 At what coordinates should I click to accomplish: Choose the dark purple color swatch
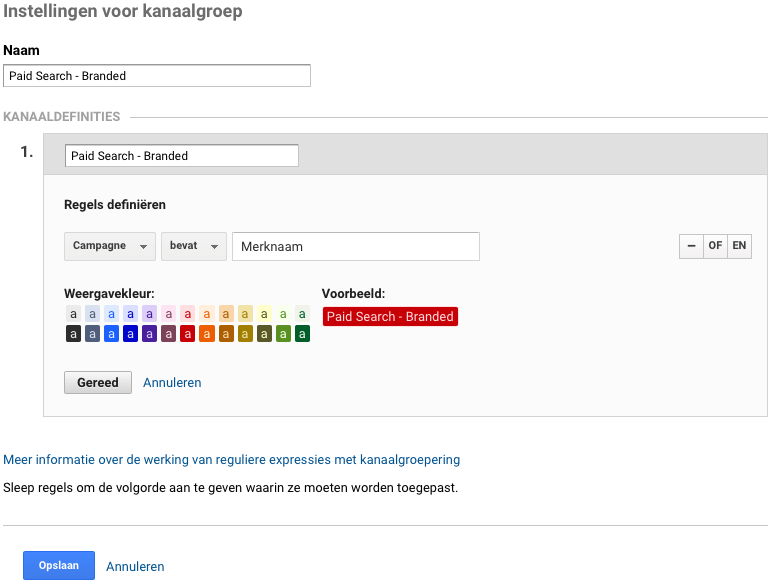tap(149, 334)
